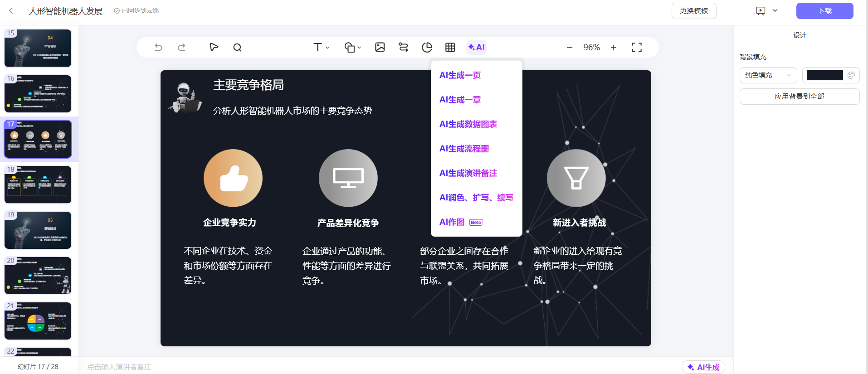
Task: Open slide 15 thumbnail
Action: tap(38, 48)
